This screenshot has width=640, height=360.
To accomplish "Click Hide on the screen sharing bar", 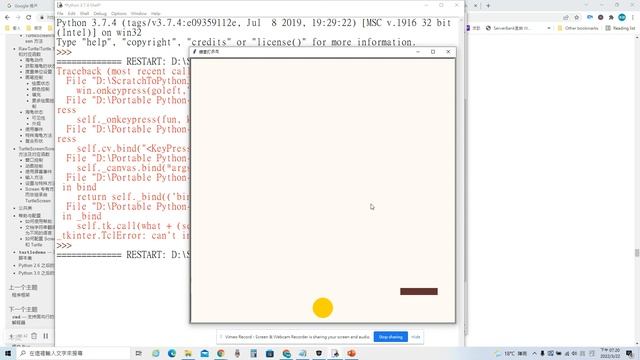I will coord(416,337).
